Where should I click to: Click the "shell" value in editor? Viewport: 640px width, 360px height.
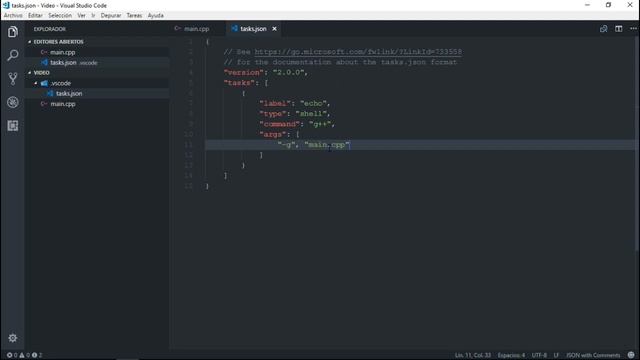[x=311, y=114]
